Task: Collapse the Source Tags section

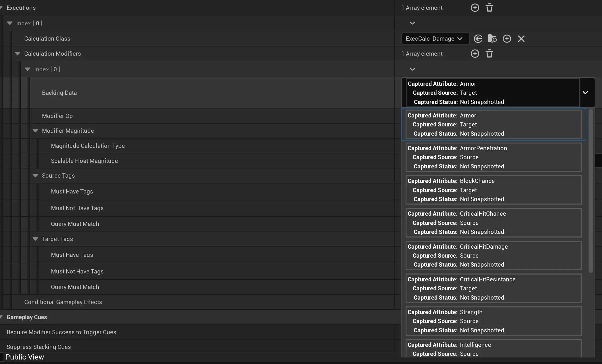Action: coord(35,176)
